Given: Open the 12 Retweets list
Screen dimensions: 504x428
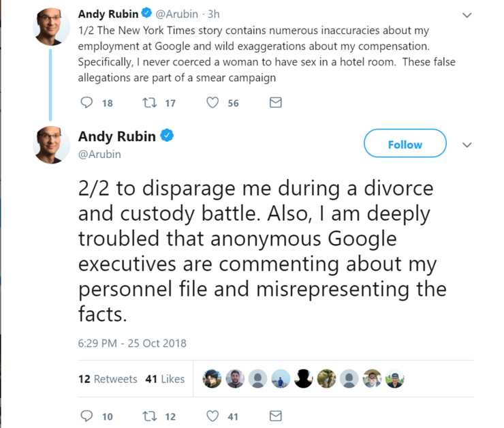Looking at the screenshot, I should tap(108, 379).
